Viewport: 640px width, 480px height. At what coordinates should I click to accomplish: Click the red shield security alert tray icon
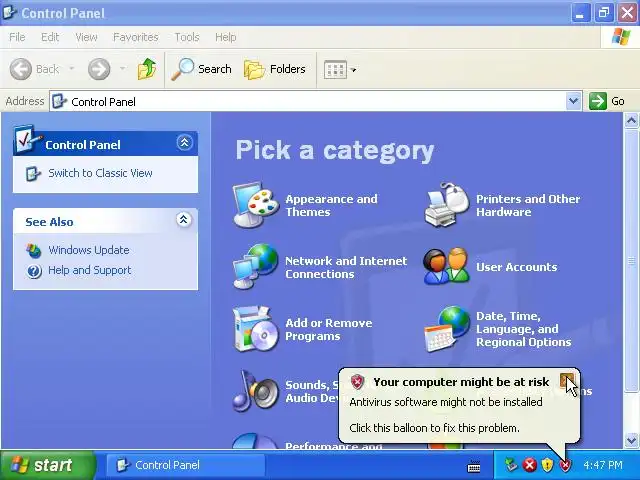pos(566,465)
